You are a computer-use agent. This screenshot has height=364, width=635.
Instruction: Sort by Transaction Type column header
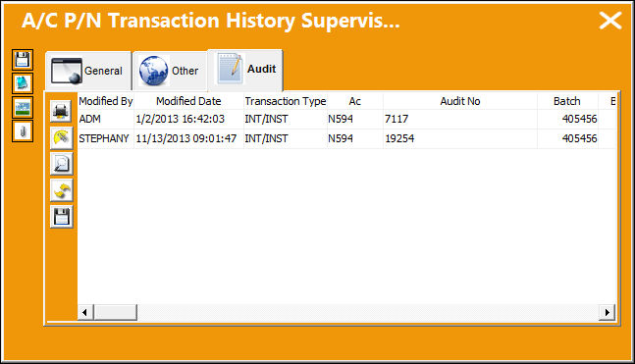[x=286, y=101]
